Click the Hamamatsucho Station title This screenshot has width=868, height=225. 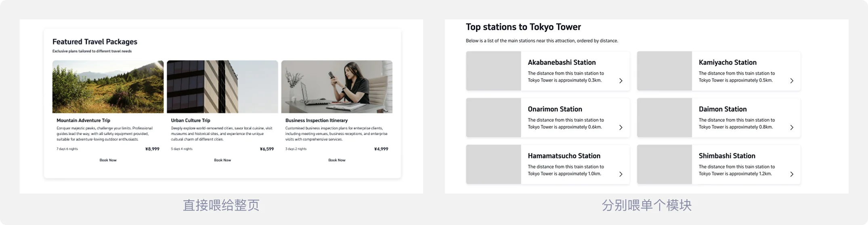[564, 156]
